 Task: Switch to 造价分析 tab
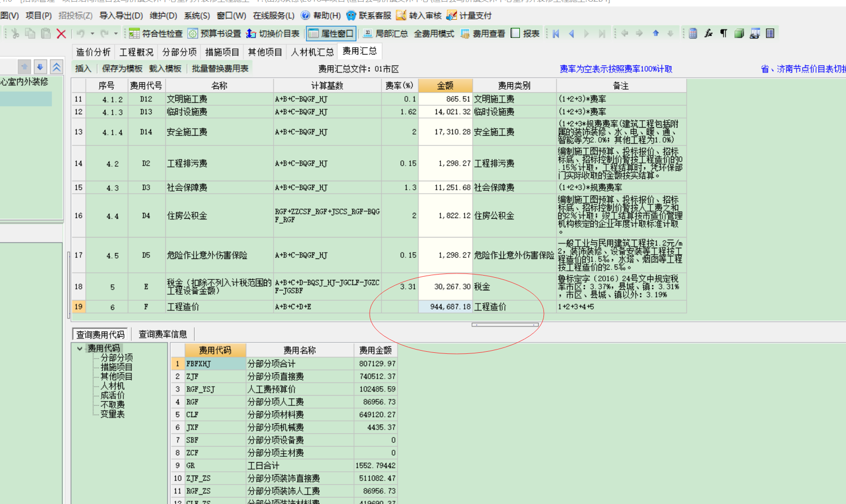(93, 52)
